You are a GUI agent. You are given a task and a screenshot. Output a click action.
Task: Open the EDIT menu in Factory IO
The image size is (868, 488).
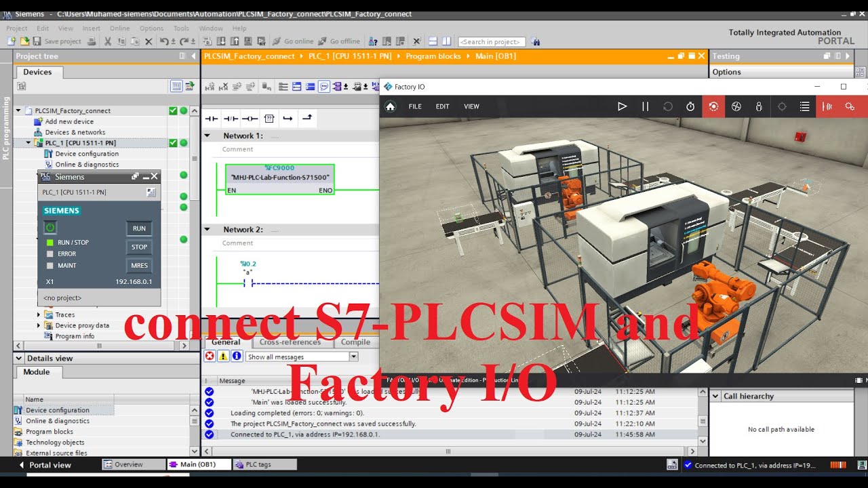coord(442,106)
